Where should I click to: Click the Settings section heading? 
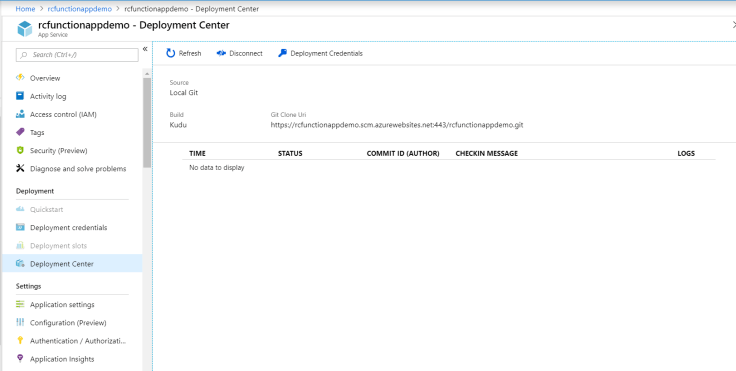pyautogui.click(x=28, y=286)
